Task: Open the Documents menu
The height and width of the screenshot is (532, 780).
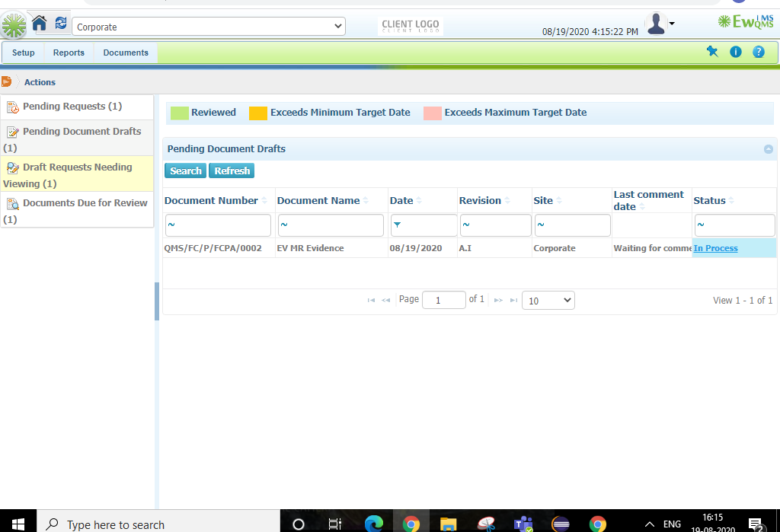Action: pyautogui.click(x=126, y=53)
